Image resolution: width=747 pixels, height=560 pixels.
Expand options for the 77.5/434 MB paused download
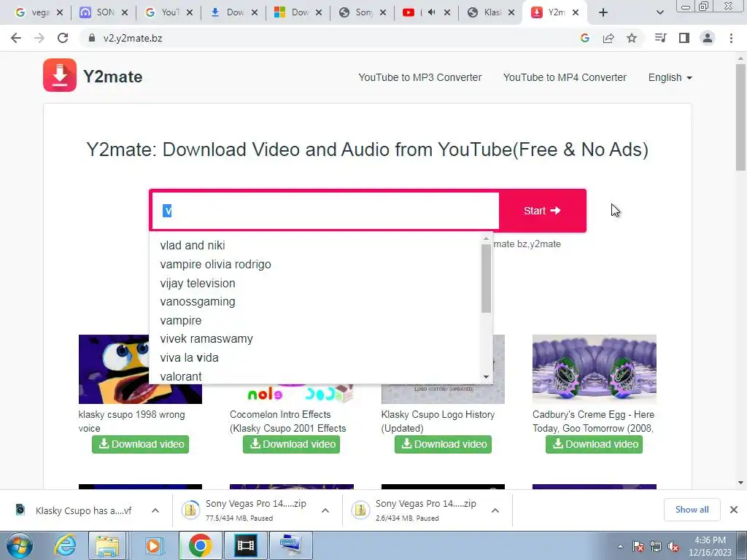pyautogui.click(x=325, y=510)
